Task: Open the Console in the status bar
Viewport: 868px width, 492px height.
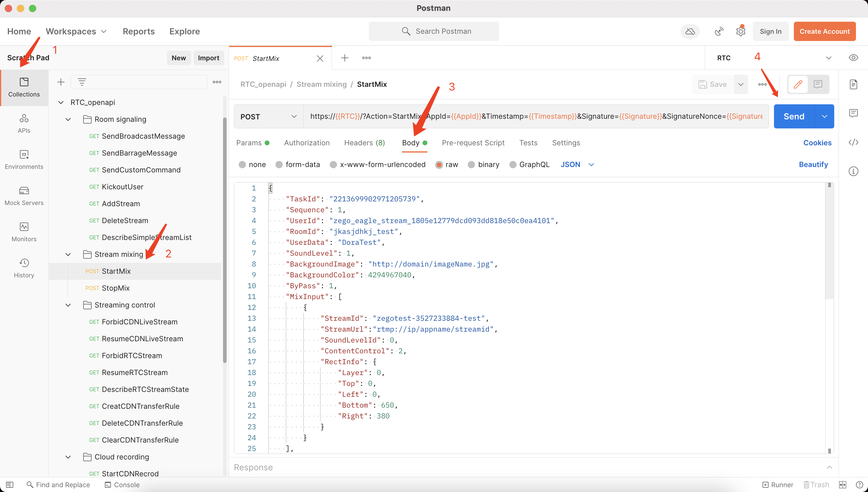Action: (122, 484)
